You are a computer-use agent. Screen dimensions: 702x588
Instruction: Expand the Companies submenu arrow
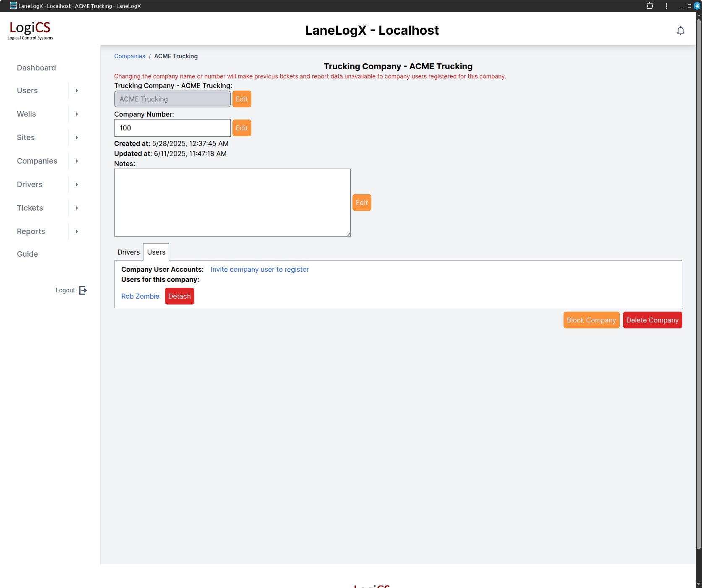click(77, 161)
